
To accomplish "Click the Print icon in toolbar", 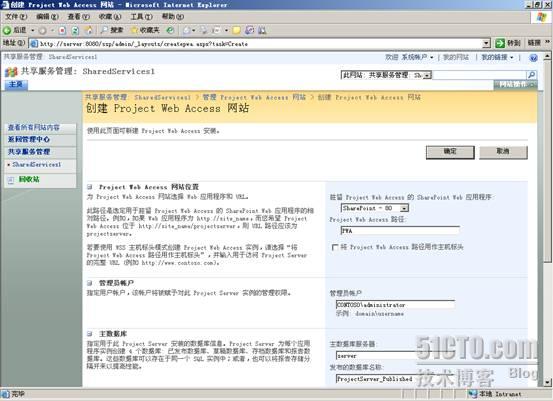I will [x=204, y=30].
